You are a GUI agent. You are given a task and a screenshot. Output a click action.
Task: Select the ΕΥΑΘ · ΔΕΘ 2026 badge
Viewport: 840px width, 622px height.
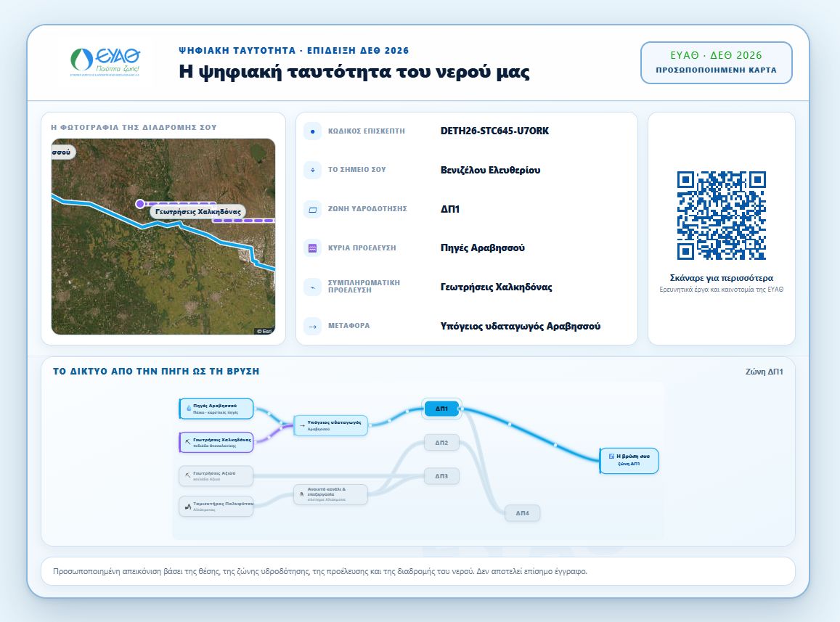[x=717, y=62]
